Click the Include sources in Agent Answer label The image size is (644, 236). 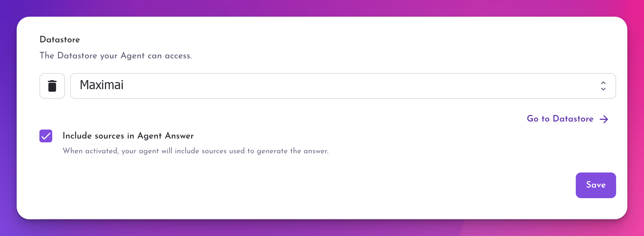[128, 136]
